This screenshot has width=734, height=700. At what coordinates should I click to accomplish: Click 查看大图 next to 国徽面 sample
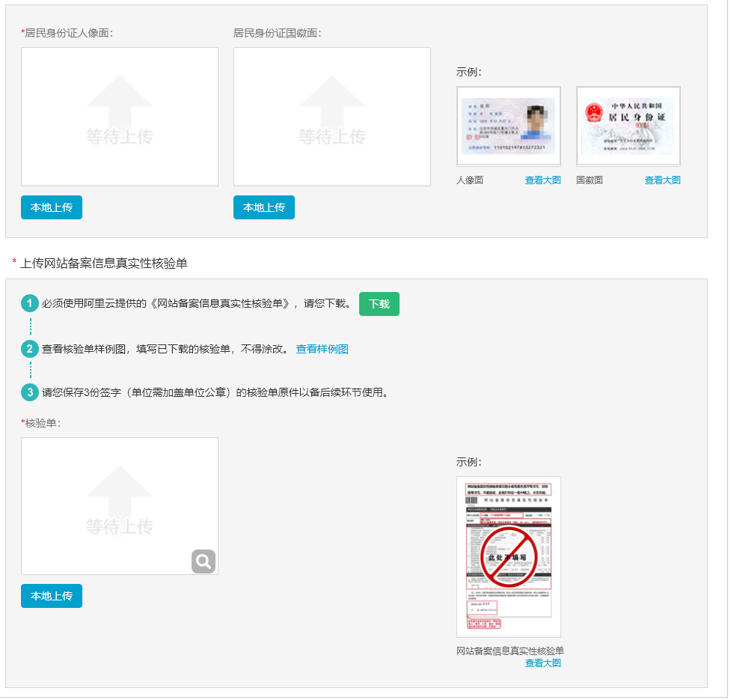pyautogui.click(x=661, y=180)
